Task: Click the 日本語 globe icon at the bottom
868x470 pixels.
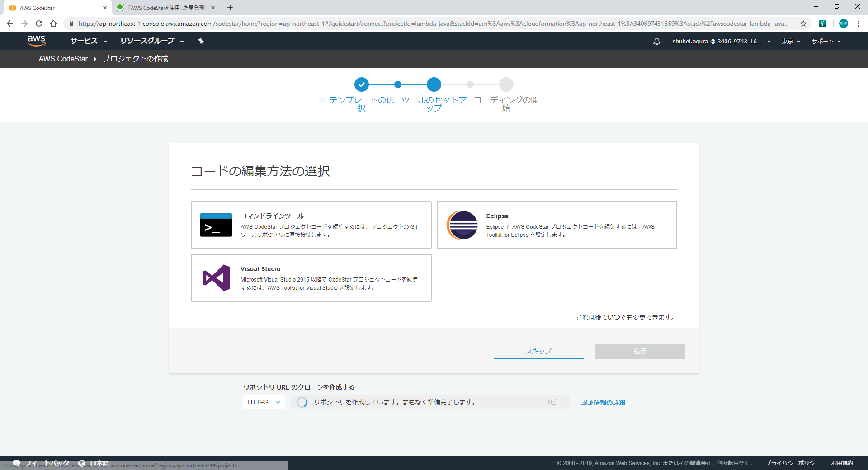Action: click(82, 463)
